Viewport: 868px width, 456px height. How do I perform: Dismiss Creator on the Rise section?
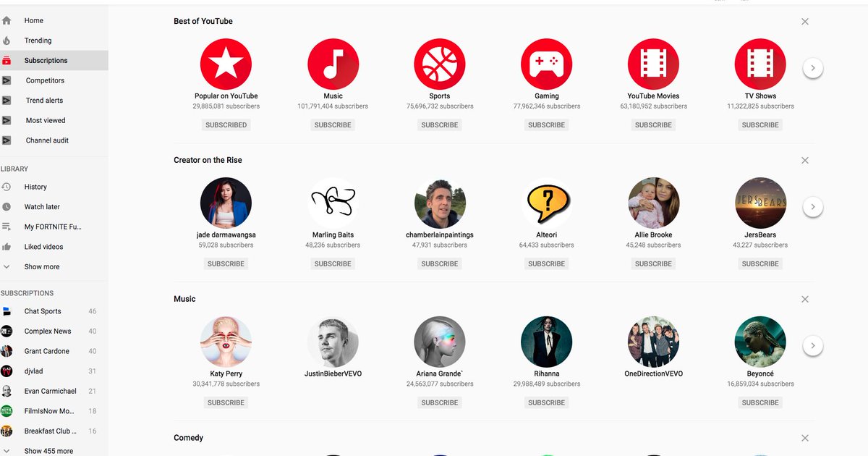[x=805, y=161]
